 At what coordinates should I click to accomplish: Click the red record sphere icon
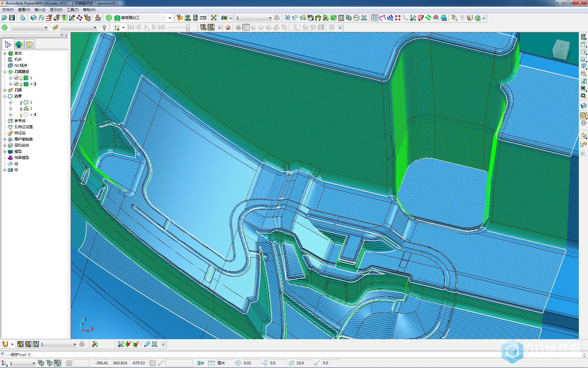[x=228, y=28]
